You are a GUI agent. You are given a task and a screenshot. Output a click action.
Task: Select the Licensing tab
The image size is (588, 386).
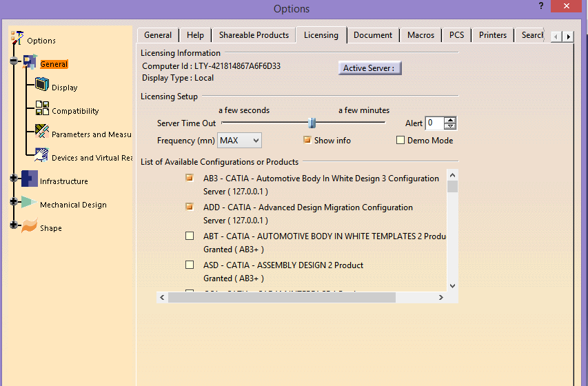tap(321, 35)
